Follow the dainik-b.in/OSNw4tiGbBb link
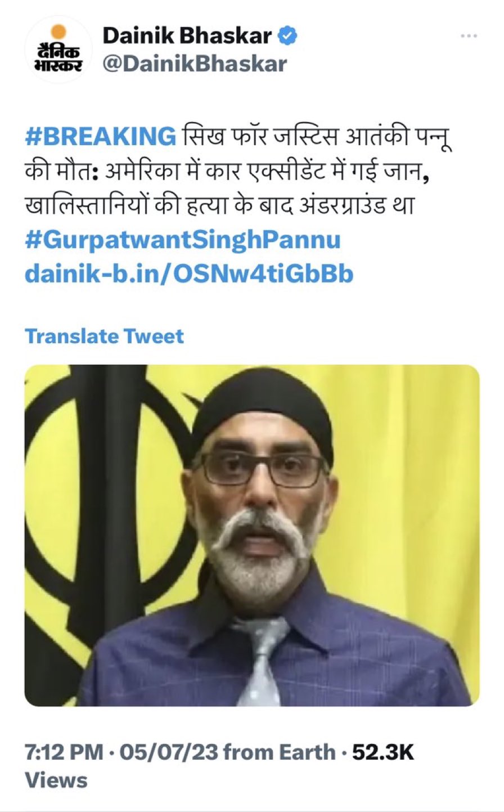 coord(189,273)
